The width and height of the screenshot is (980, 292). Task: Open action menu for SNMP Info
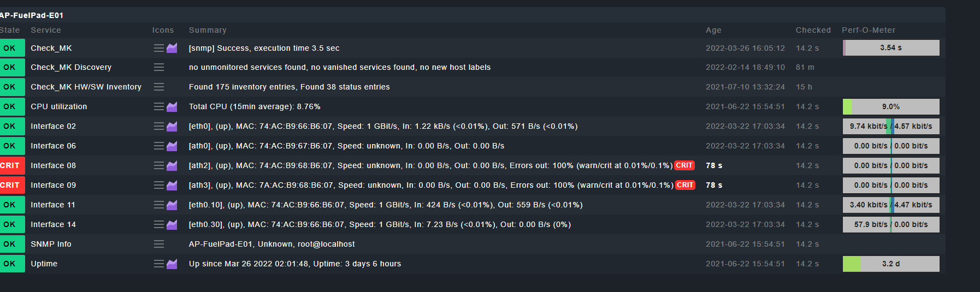point(159,244)
